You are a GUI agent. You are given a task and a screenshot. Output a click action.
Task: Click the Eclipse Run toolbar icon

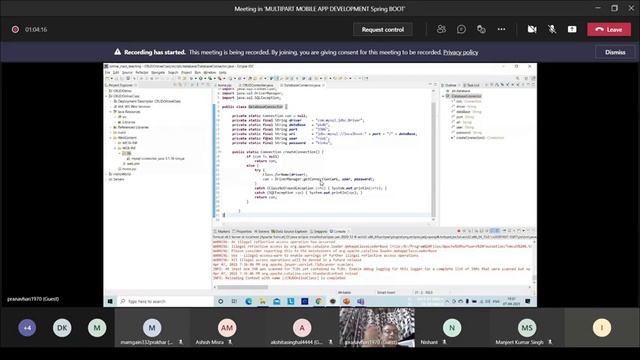200,78
